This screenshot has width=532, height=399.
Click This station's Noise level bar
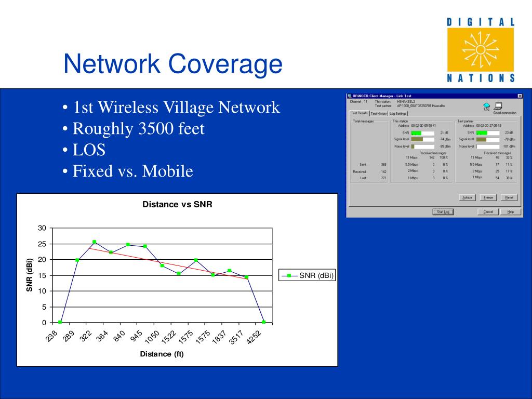423,147
